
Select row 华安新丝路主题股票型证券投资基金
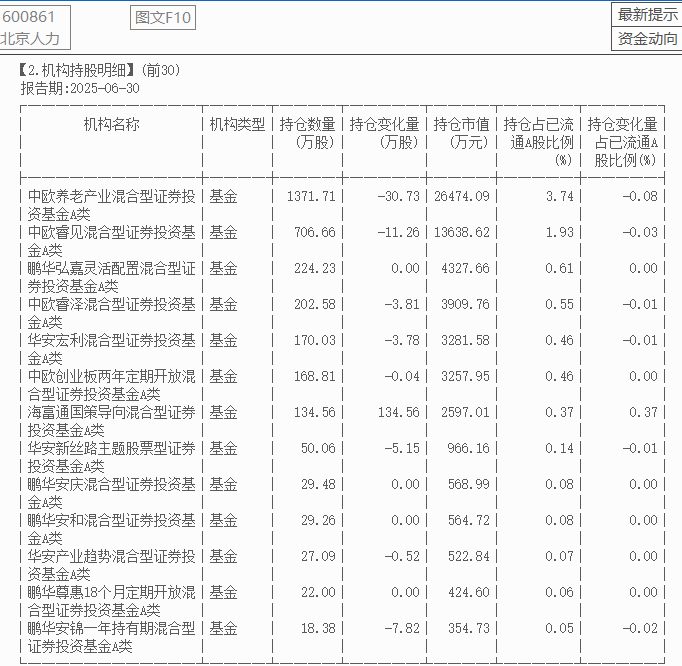tap(342, 458)
